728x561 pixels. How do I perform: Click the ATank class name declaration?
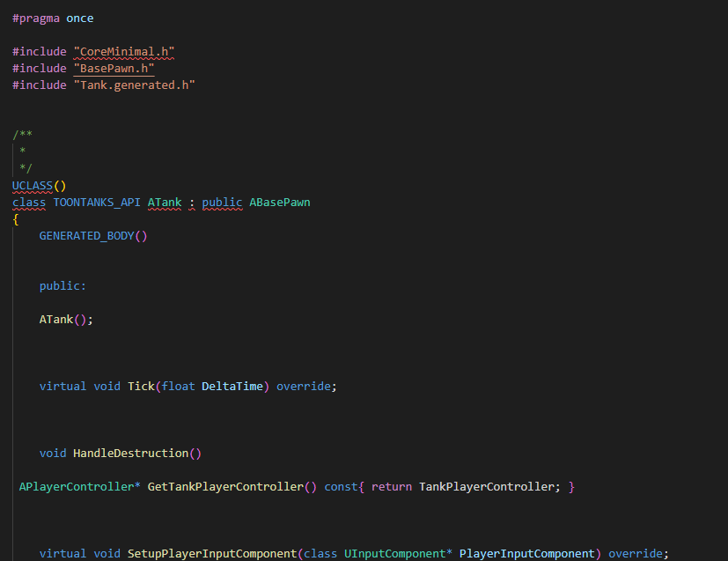tap(164, 202)
